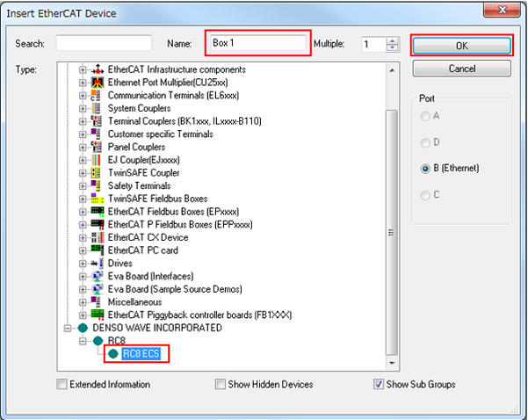Select the RC8 ECS device entry

142,353
